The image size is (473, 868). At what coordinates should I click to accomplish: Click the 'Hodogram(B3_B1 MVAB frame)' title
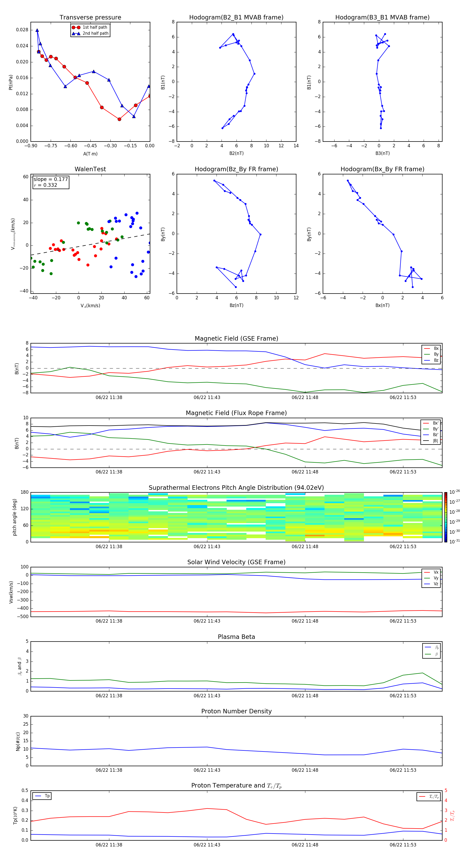pos(382,18)
